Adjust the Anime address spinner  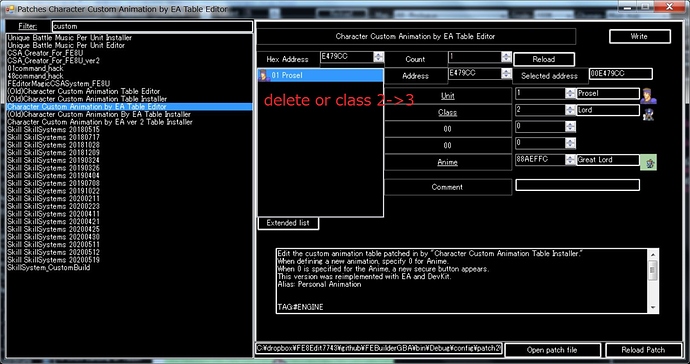click(x=570, y=160)
